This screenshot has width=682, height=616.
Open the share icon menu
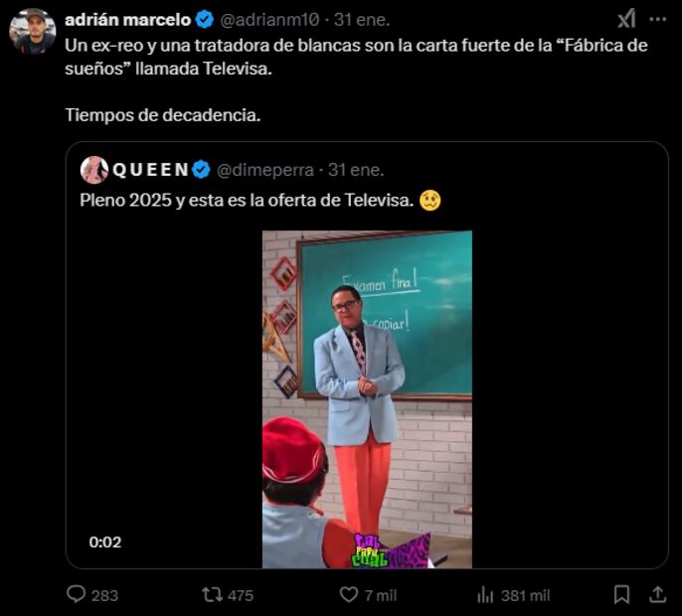[657, 594]
